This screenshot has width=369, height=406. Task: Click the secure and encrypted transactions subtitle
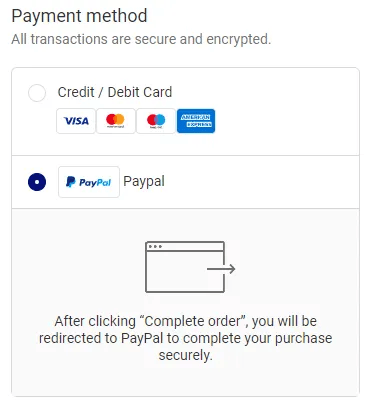(141, 39)
